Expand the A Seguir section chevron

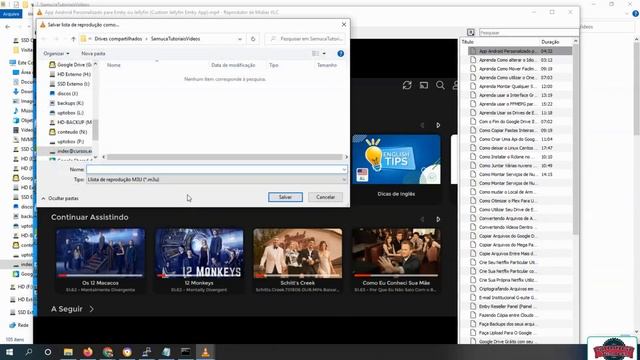click(x=91, y=309)
